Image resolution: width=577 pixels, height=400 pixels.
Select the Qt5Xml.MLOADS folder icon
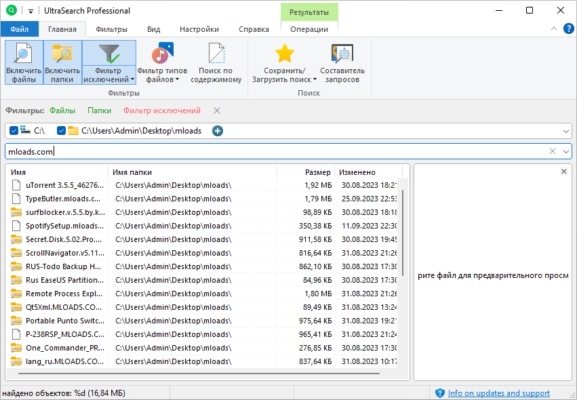pos(16,307)
